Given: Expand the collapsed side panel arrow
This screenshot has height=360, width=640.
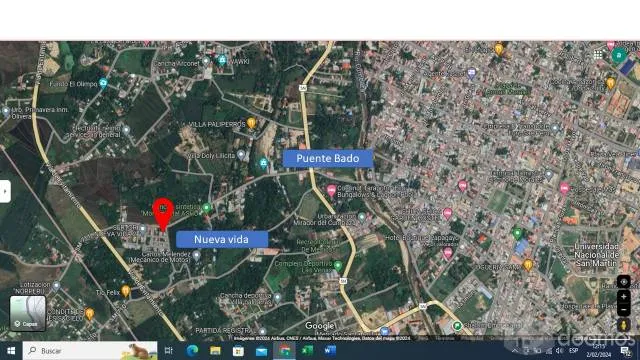Looking at the screenshot, I should (5, 191).
